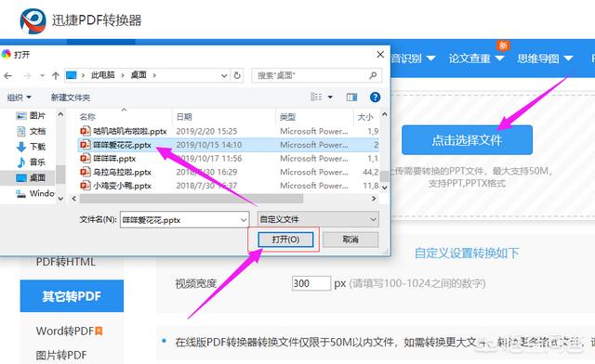Sort files by 类型 column header
This screenshot has height=364, width=595.
[x=287, y=117]
